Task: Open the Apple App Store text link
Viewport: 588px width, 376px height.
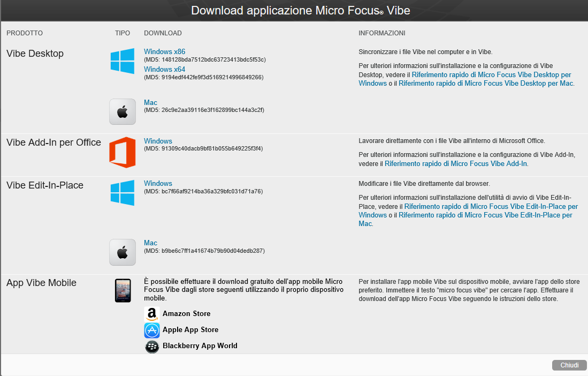Action: (x=190, y=330)
